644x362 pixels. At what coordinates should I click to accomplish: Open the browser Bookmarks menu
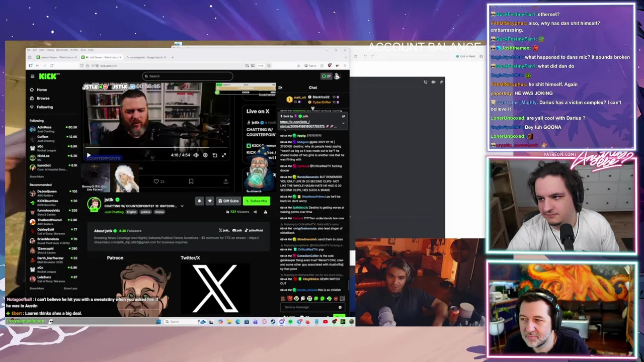62,50
